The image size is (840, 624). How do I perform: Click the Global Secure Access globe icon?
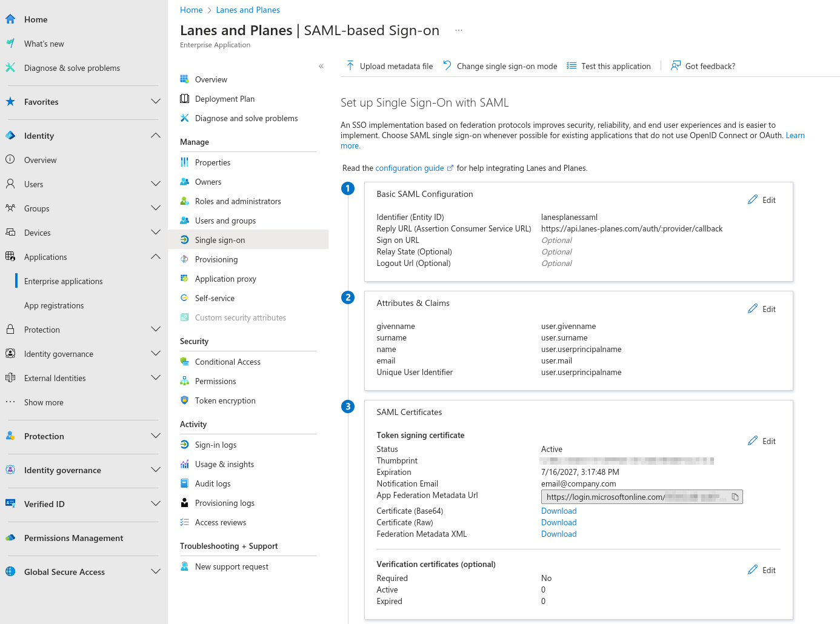coord(10,572)
